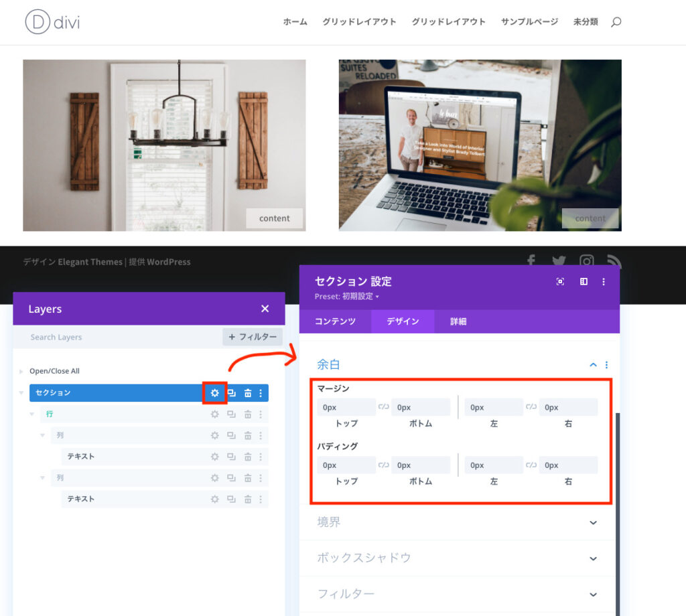Toggle link between margin top and bottom
Screen dimensions: 686x616
384,407
